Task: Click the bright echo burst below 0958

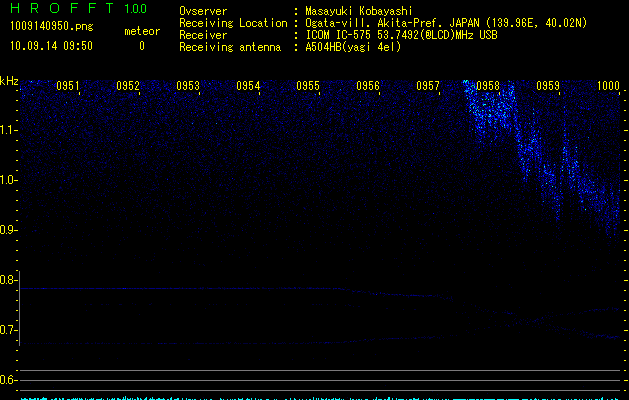Action: click(489, 110)
